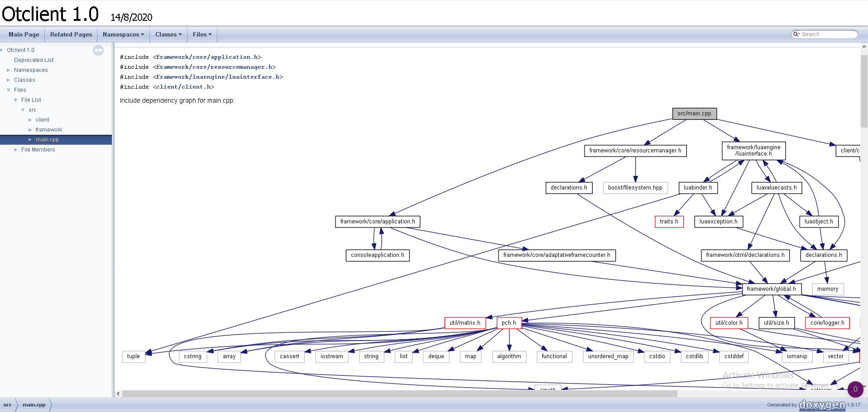Viewport: 868px width, 412px height.
Task: Select the Deprecated List tree entry
Action: pos(34,60)
